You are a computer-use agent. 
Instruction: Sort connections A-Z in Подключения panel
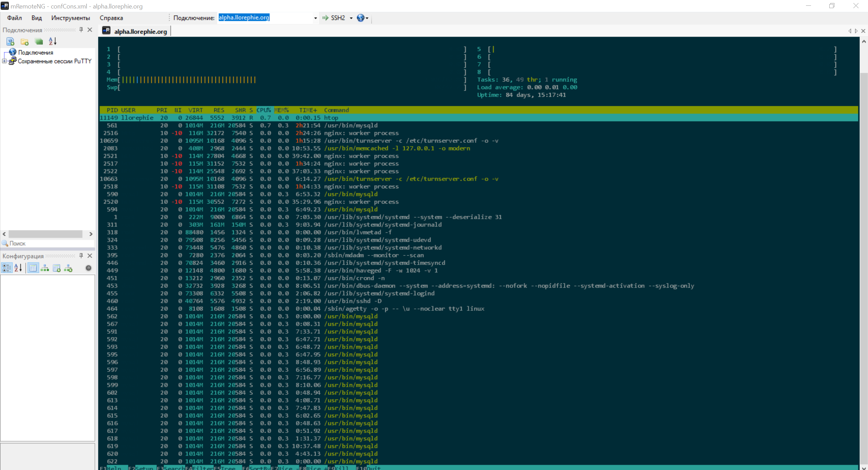click(x=53, y=41)
